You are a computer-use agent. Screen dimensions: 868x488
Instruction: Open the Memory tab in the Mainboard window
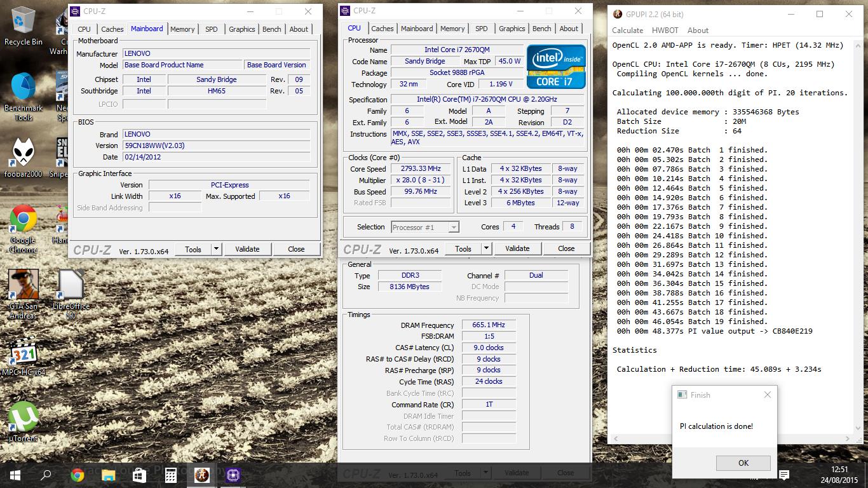pos(182,29)
